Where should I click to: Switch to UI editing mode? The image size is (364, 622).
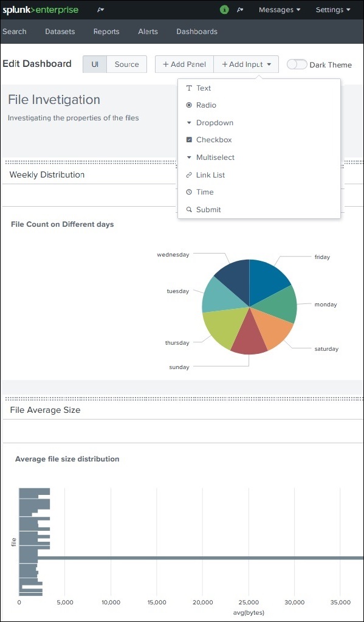point(94,63)
